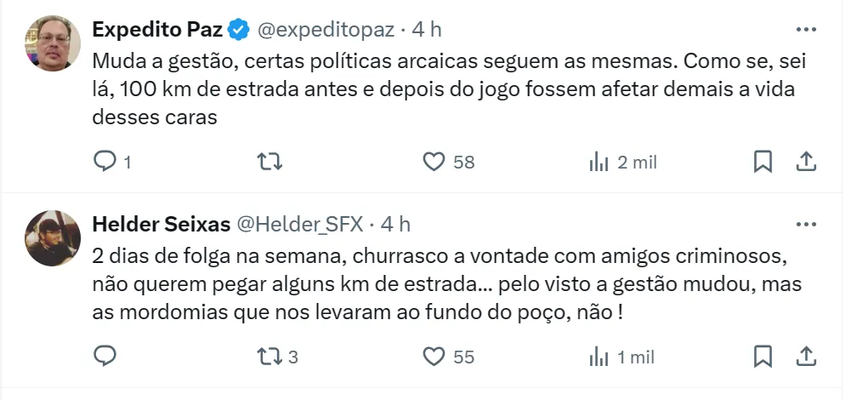Reply to Expedito Paz's tweet
868x400 pixels.
103,162
